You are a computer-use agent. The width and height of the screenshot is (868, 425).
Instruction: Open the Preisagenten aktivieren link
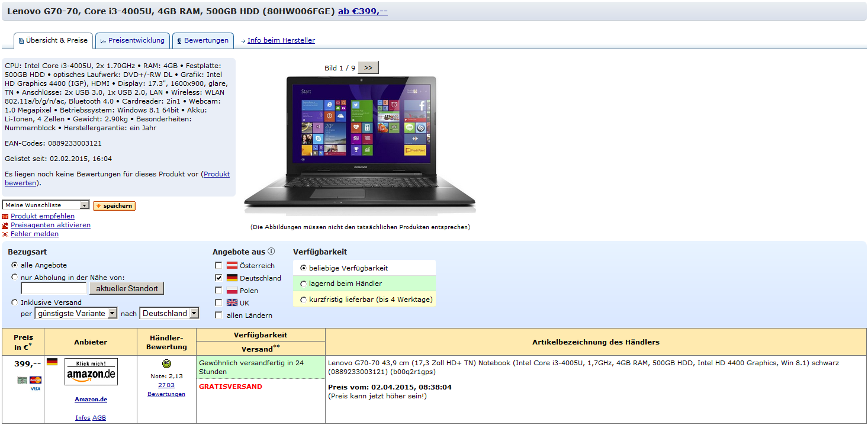click(50, 225)
